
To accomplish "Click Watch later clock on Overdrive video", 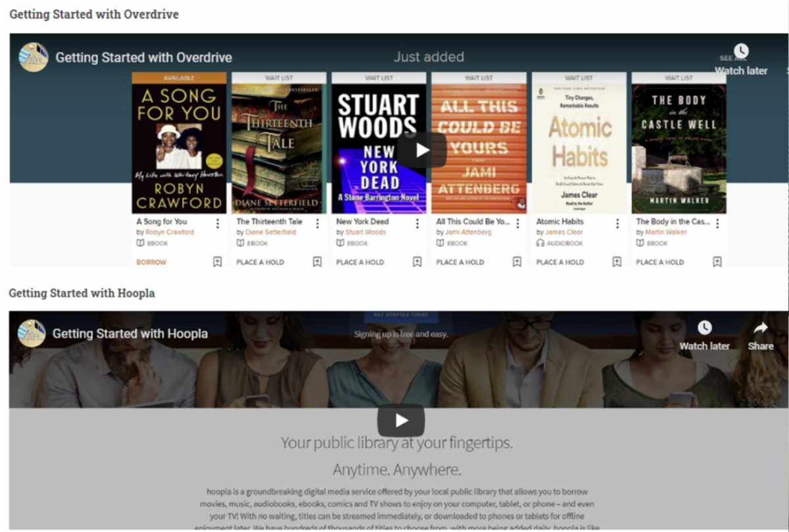I will (x=741, y=52).
